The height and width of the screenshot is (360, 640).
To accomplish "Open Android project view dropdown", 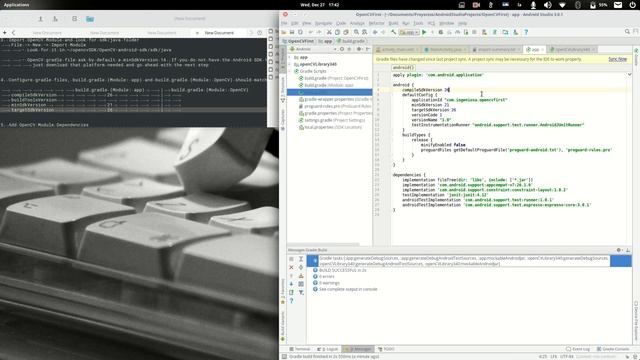I will click(x=313, y=49).
